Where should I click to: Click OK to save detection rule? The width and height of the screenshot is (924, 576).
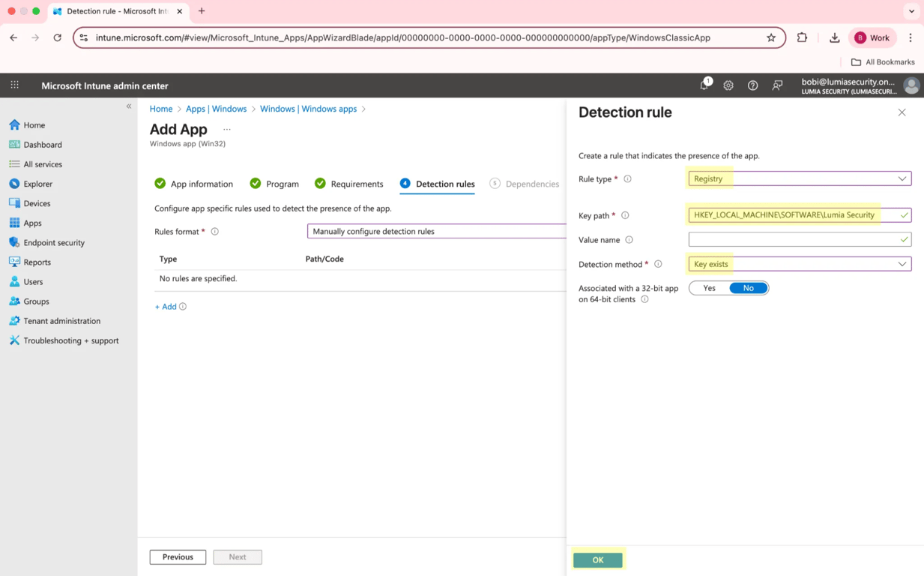click(x=598, y=560)
